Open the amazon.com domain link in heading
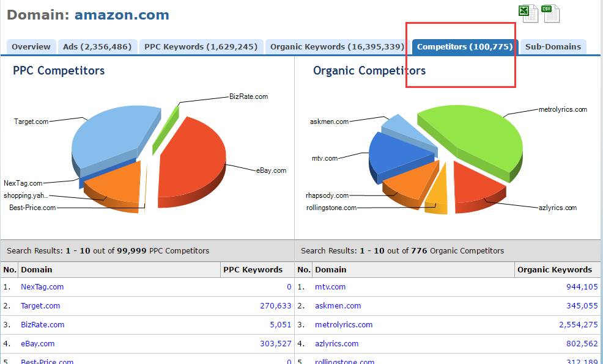Viewport: 603px width, 364px height. pyautogui.click(x=122, y=15)
